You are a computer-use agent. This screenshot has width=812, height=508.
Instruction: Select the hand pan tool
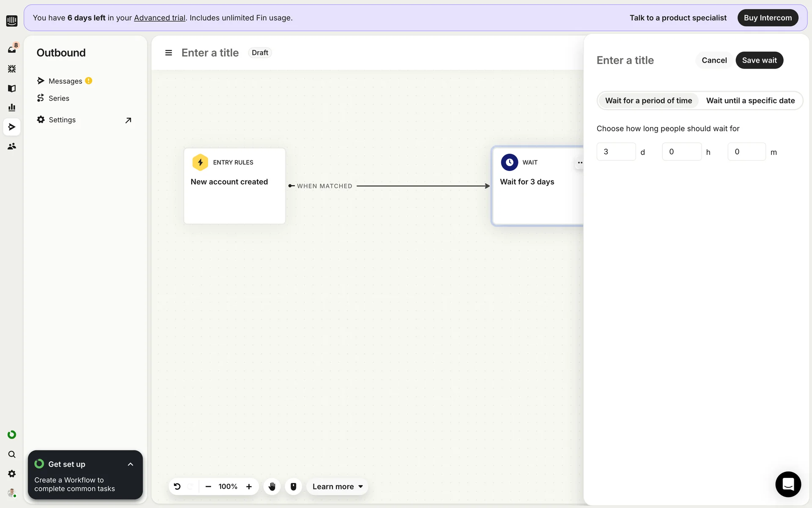pos(272,486)
